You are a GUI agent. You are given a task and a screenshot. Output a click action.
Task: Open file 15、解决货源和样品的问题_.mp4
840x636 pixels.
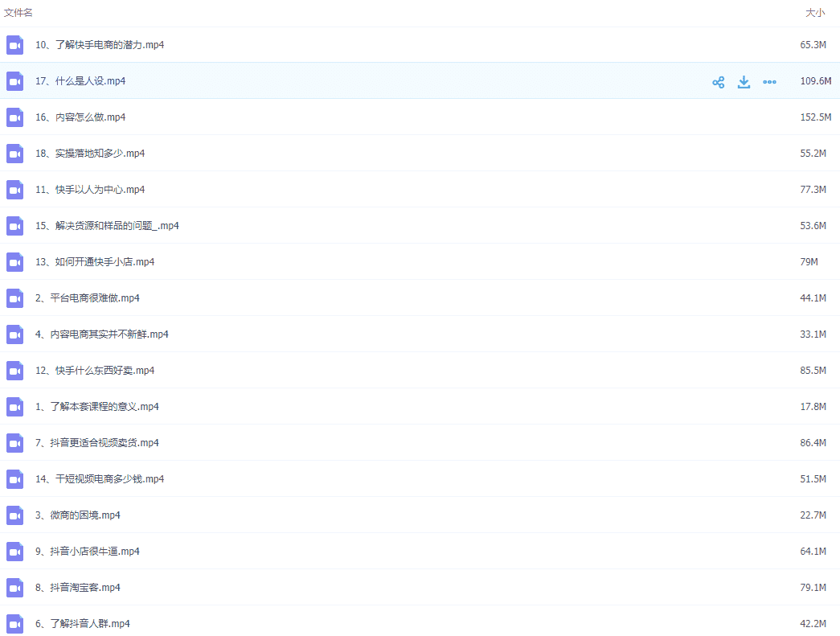(107, 226)
